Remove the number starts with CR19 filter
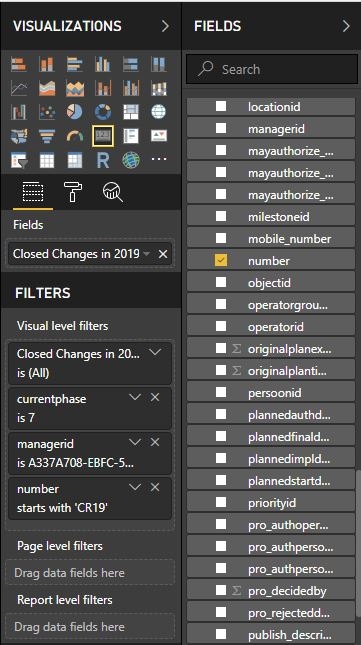361x645 pixels. click(x=155, y=487)
